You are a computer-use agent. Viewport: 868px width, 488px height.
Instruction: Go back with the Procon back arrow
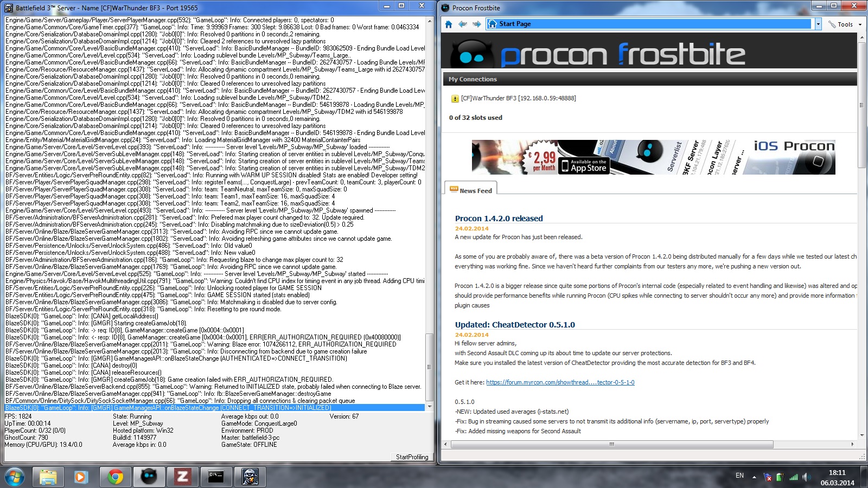click(x=463, y=24)
